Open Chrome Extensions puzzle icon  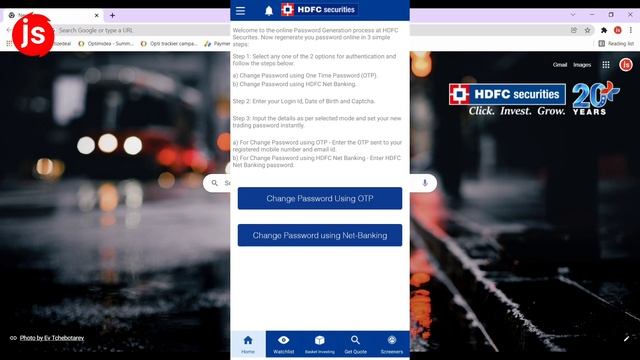pos(604,30)
